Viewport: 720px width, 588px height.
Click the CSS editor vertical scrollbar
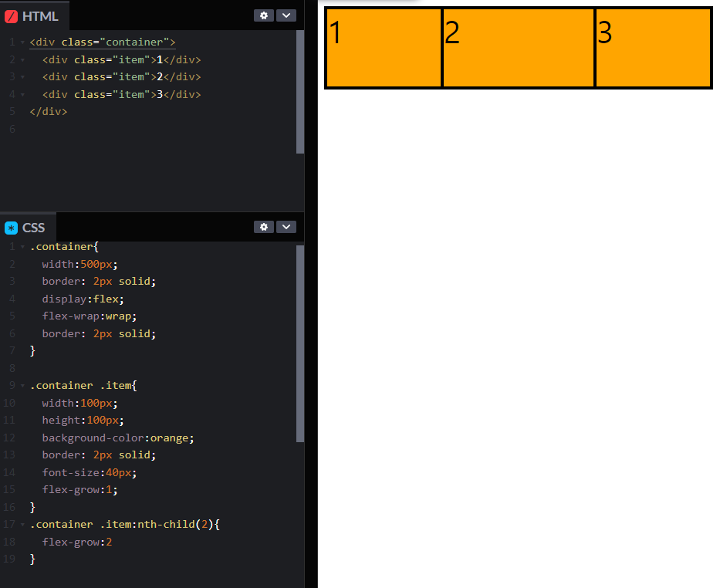pyautogui.click(x=300, y=343)
